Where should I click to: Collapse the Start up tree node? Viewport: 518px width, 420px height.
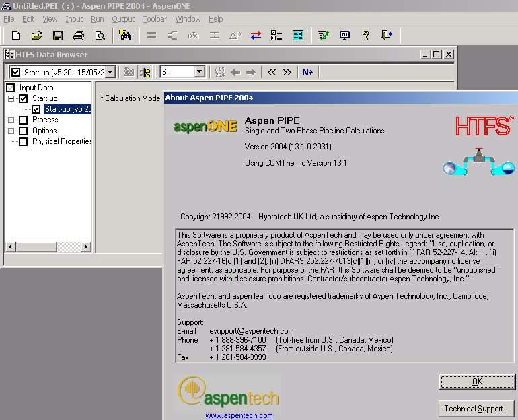click(11, 98)
